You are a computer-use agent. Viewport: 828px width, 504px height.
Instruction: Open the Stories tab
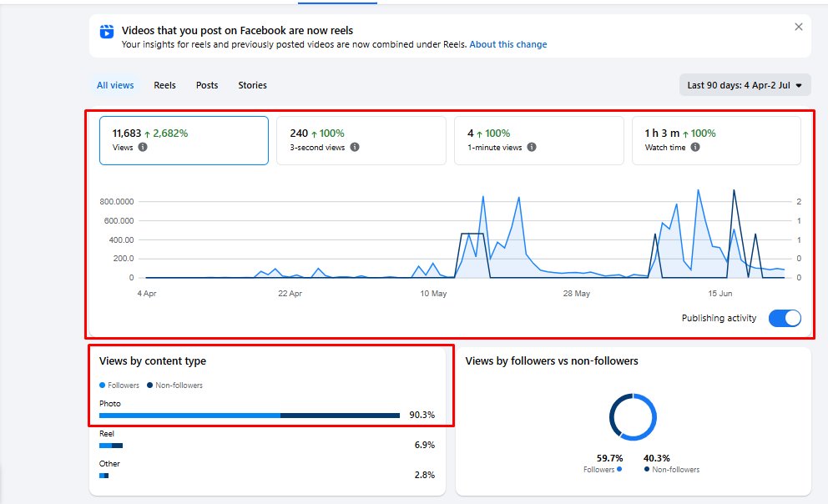pos(252,85)
